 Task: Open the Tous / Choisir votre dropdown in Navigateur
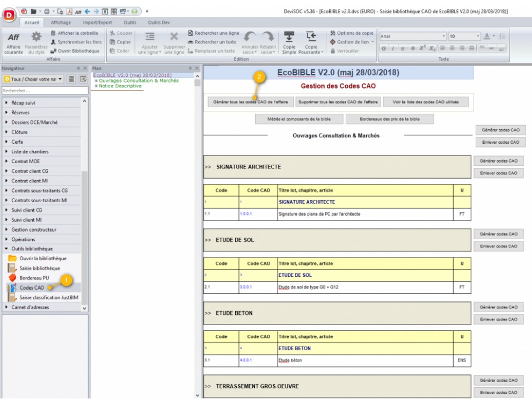[x=33, y=79]
